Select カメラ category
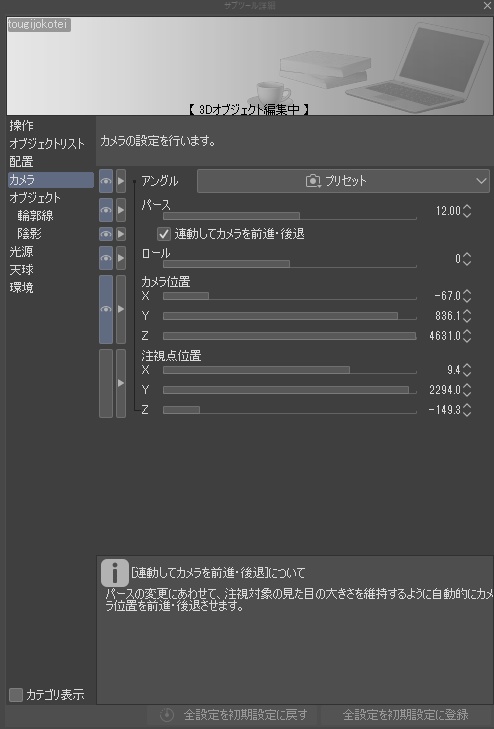The image size is (494, 729). pyautogui.click(x=50, y=180)
